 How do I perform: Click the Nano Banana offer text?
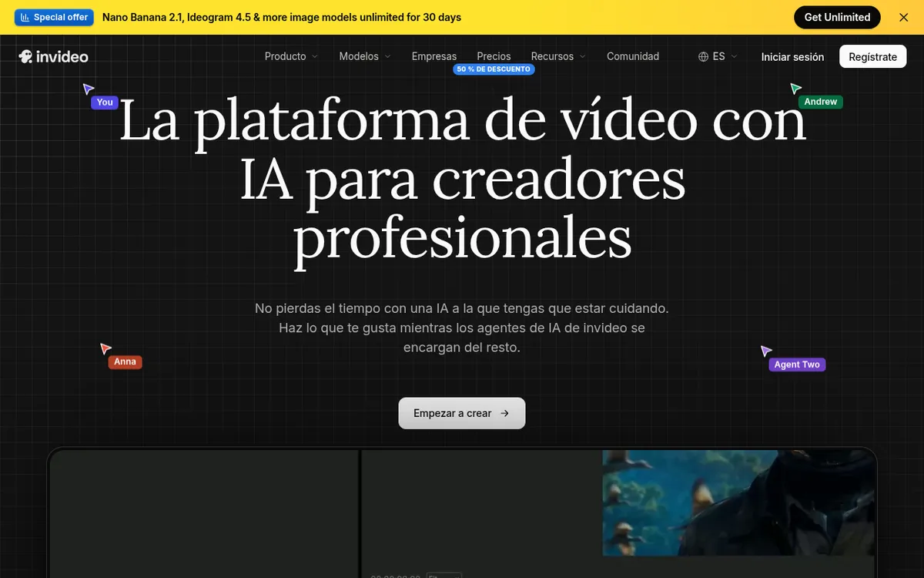(282, 17)
